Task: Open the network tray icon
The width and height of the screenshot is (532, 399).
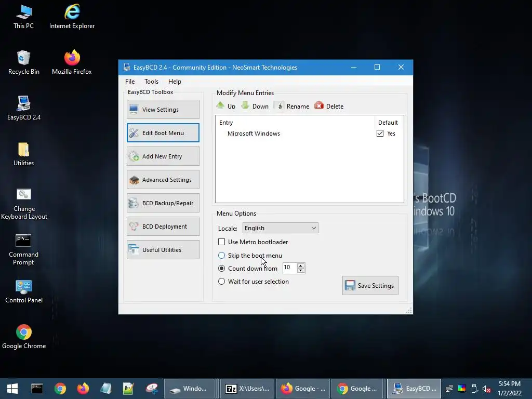Action: coord(449,389)
